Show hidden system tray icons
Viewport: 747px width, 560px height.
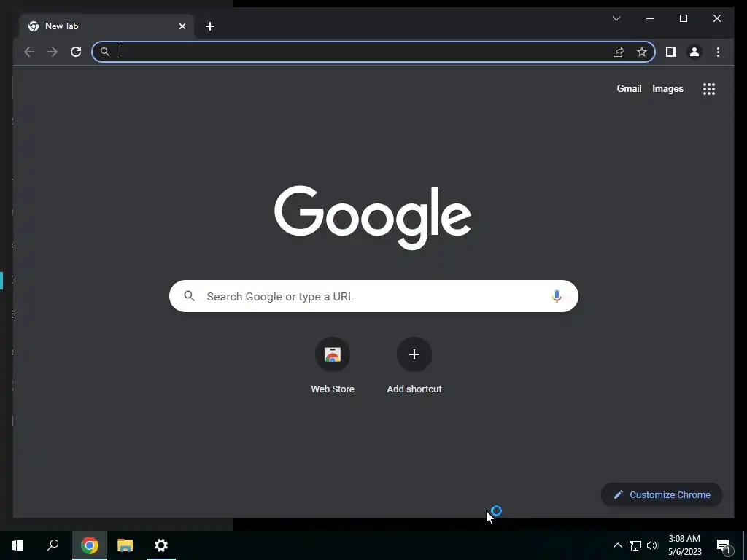617,545
